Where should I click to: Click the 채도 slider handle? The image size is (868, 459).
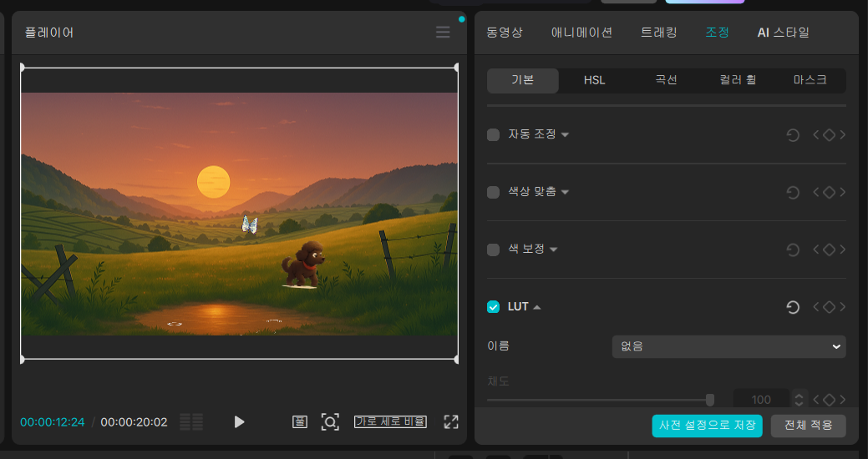[709, 399]
